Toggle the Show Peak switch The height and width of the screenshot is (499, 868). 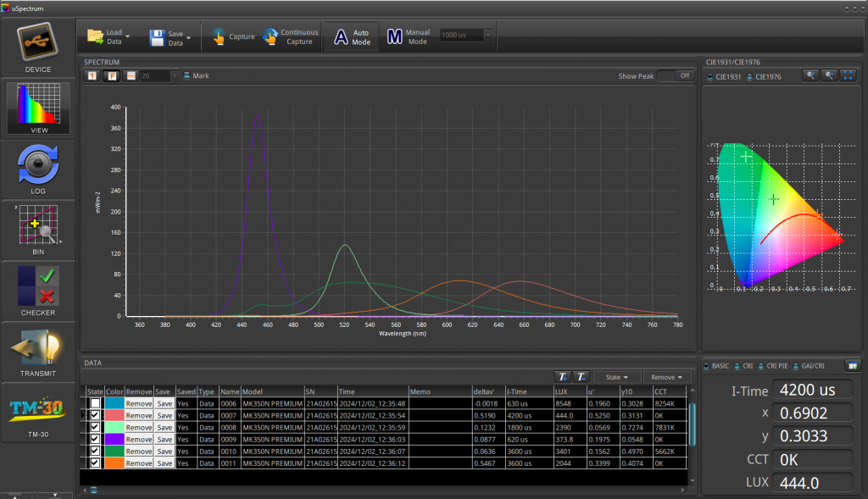coord(675,75)
